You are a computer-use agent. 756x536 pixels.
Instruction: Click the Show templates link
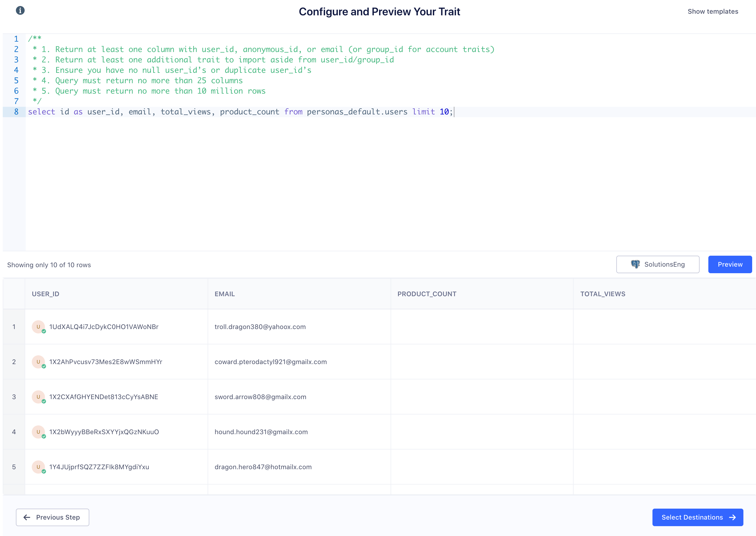tap(712, 11)
